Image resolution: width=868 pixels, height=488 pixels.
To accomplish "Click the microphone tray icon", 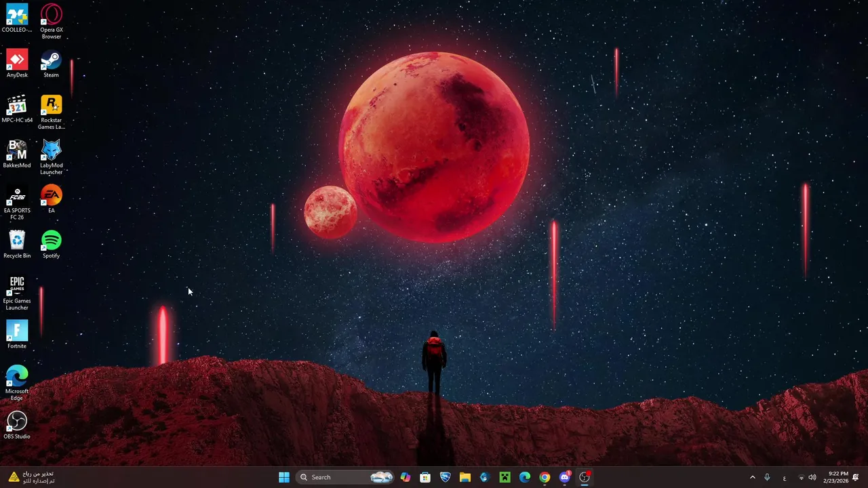I will pyautogui.click(x=767, y=477).
